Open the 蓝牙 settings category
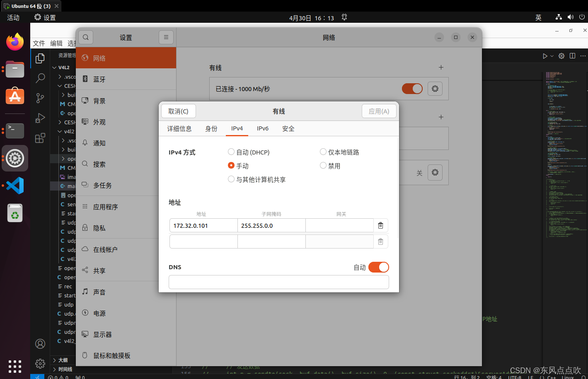Viewport: 588px width, 379px height. [x=126, y=79]
